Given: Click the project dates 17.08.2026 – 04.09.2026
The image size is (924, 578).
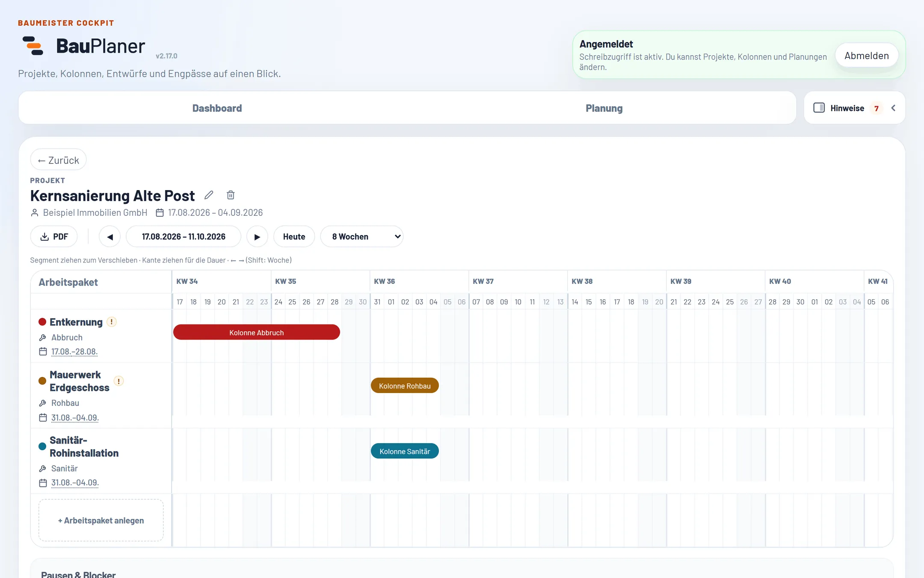Looking at the screenshot, I should [215, 213].
